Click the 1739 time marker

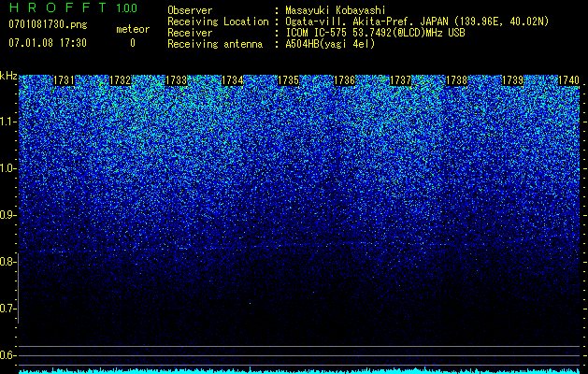coord(512,80)
